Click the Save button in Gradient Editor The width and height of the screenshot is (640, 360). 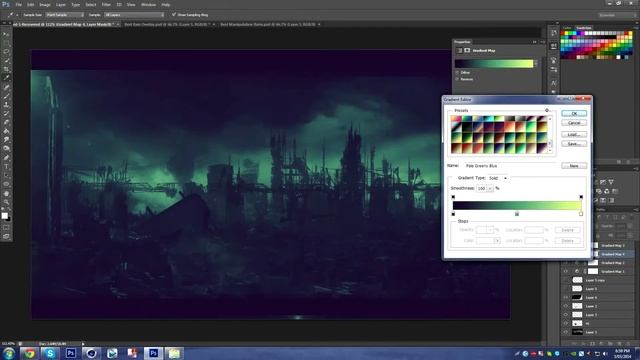coord(574,144)
